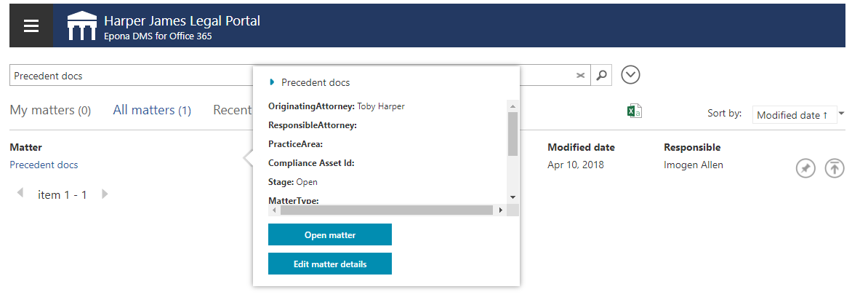This screenshot has height=300, width=868.
Task: Run search with magnifier icon
Action: click(x=601, y=75)
